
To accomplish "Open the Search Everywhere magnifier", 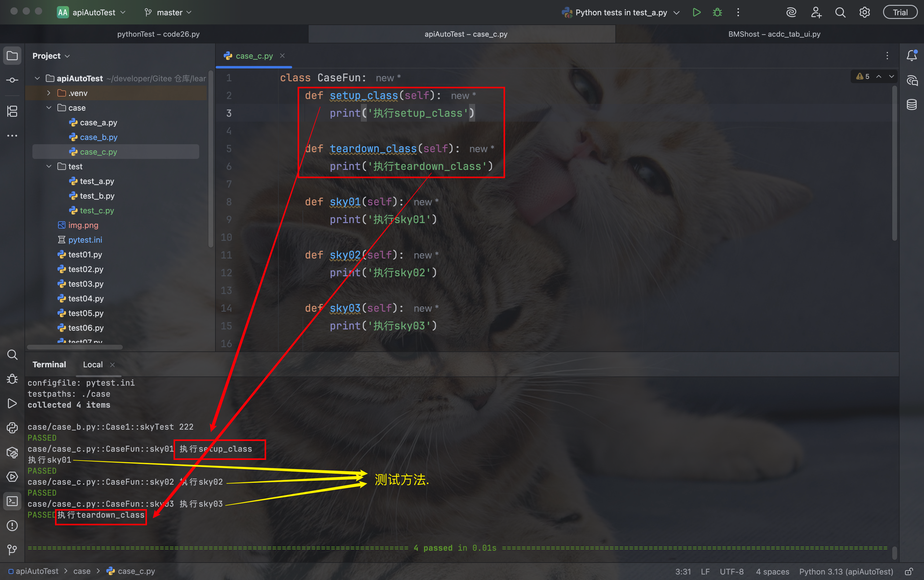I will (840, 12).
